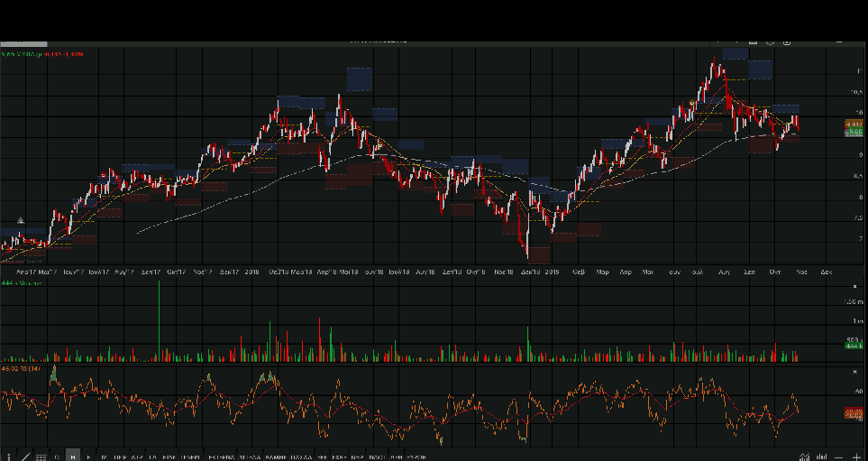Open the Volume indicator label options
The image size is (868, 461).
(x=24, y=283)
